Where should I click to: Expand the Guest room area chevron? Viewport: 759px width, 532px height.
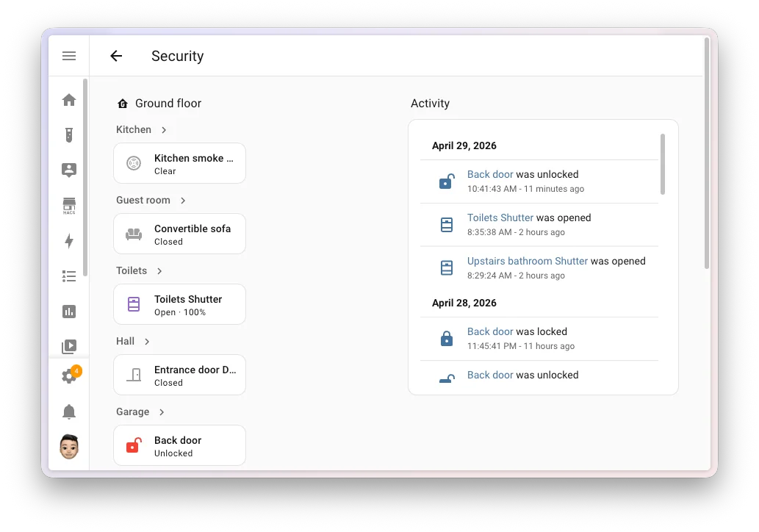coord(183,201)
